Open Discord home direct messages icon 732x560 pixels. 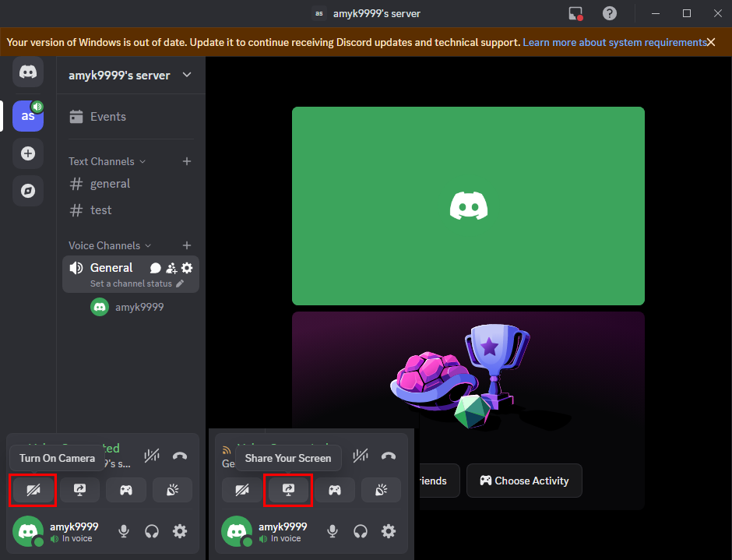coord(28,72)
